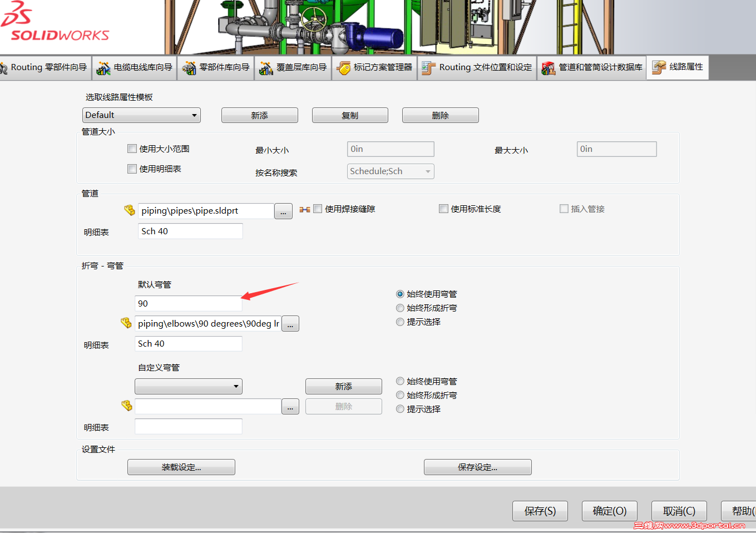756x533 pixels.
Task: Click the weld gap icon near 使用焊接缝隙
Action: click(305, 210)
